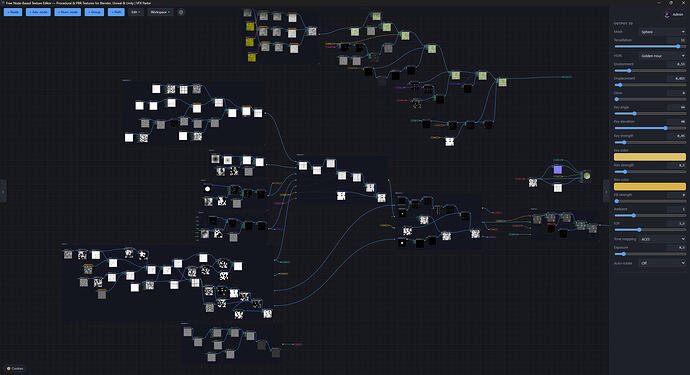The width and height of the screenshot is (690, 375).
Task: Click the blue + Node button
Action: 13,12
